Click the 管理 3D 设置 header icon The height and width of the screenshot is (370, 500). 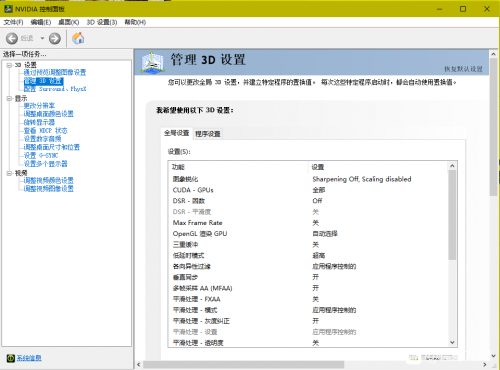point(152,62)
